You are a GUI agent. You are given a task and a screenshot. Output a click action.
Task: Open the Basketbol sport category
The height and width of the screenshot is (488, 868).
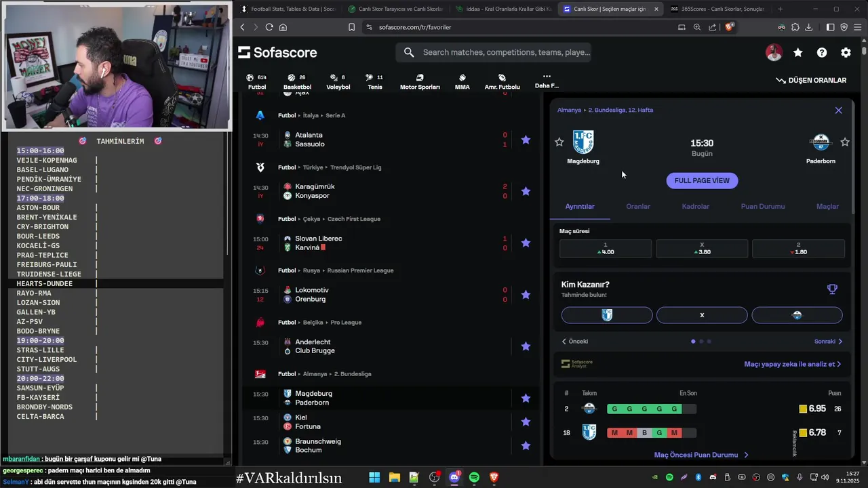pyautogui.click(x=297, y=82)
